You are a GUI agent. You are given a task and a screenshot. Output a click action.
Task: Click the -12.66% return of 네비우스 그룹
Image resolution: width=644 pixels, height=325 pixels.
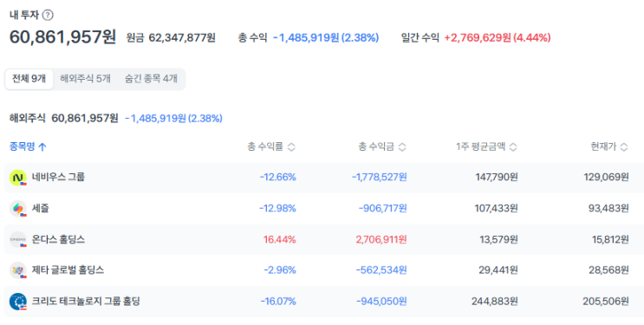point(277,178)
